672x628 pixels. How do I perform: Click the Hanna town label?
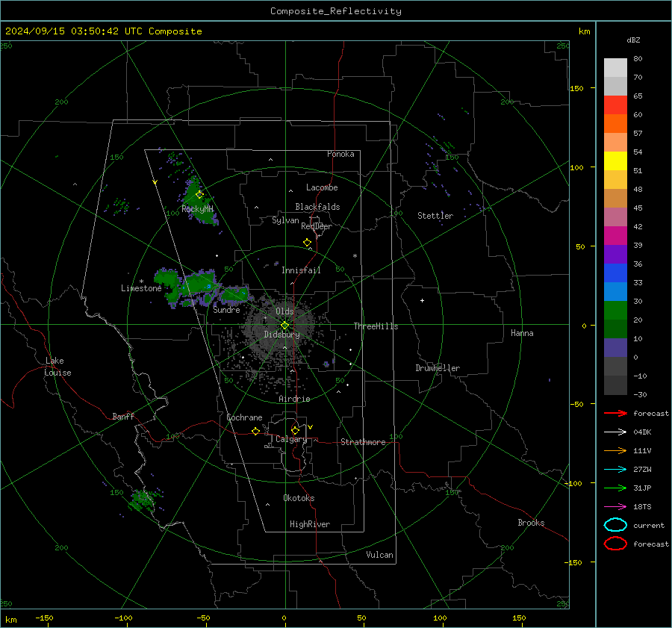pyautogui.click(x=522, y=333)
